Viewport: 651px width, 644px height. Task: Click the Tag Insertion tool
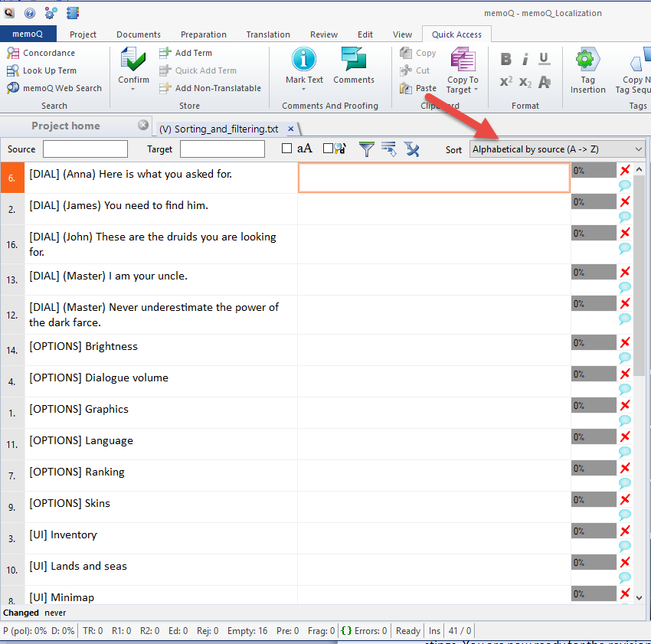coord(588,70)
